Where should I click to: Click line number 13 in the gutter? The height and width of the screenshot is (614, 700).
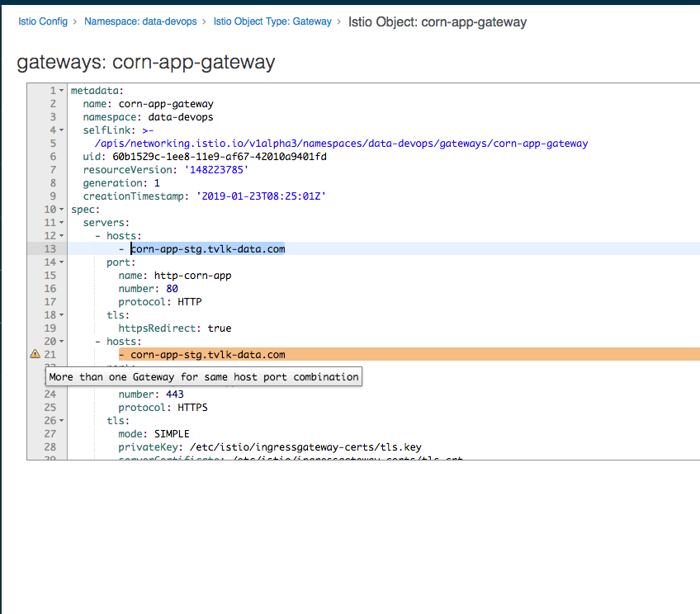click(x=50, y=249)
